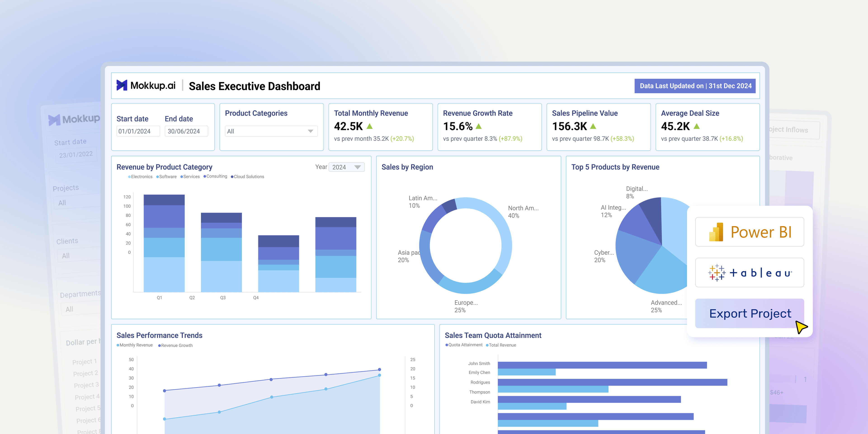Click the Emily Chen label in quota chart
Viewport: 868px width, 434px height.
(479, 372)
